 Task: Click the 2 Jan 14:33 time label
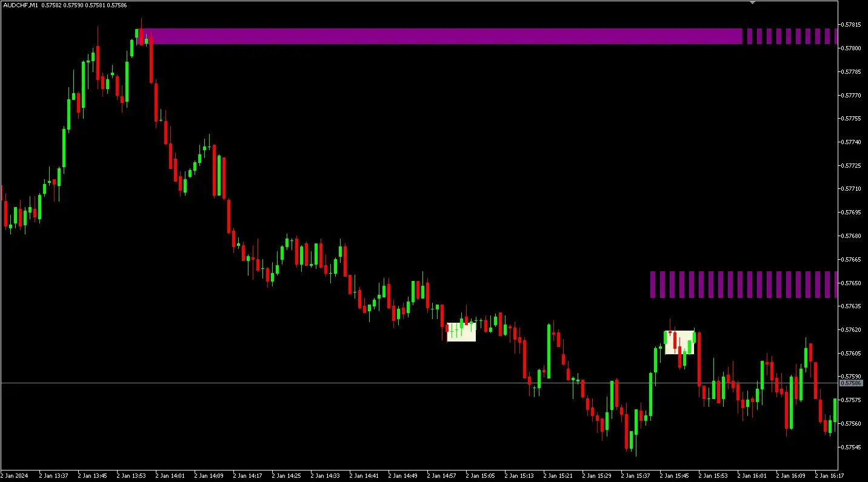click(x=326, y=476)
